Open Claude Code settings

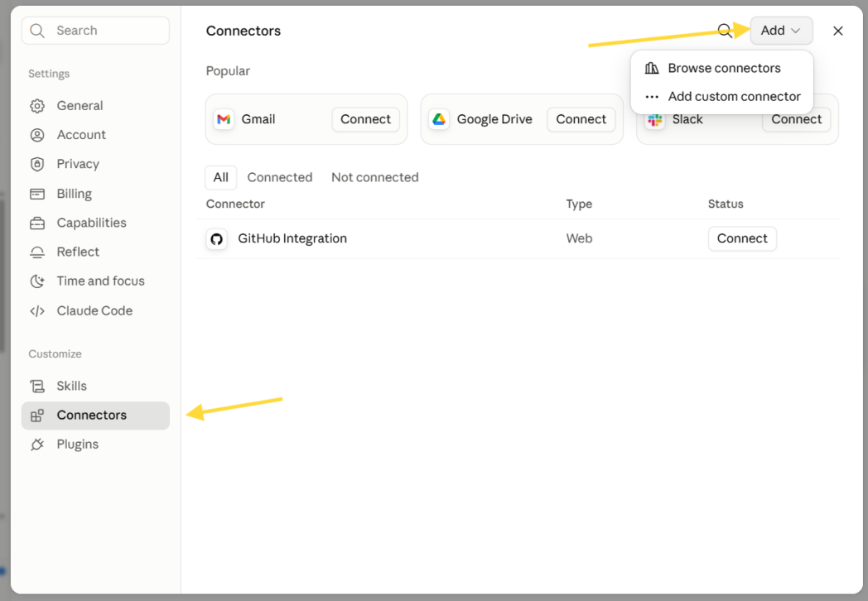pyautogui.click(x=95, y=311)
